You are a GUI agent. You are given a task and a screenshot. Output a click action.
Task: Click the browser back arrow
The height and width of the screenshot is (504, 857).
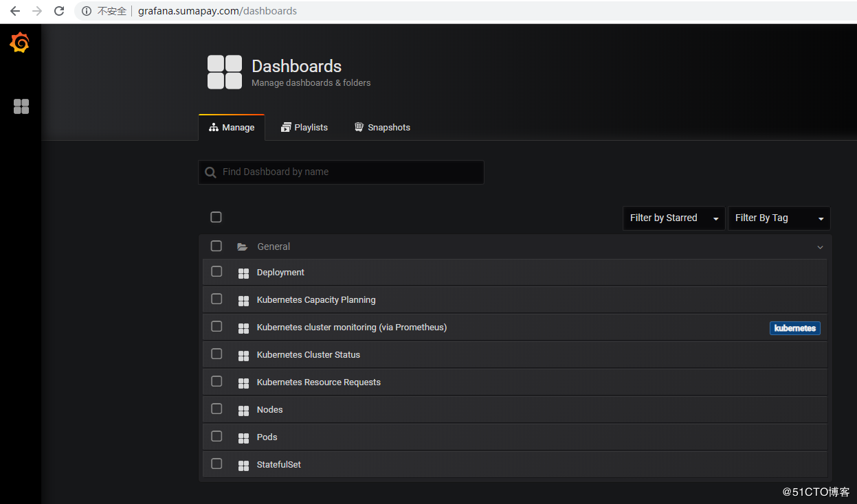(15, 11)
